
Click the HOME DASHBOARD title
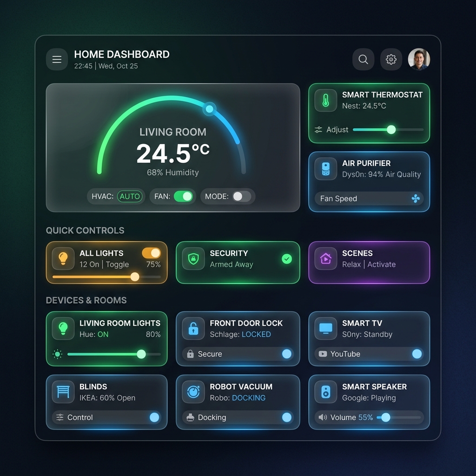point(122,54)
